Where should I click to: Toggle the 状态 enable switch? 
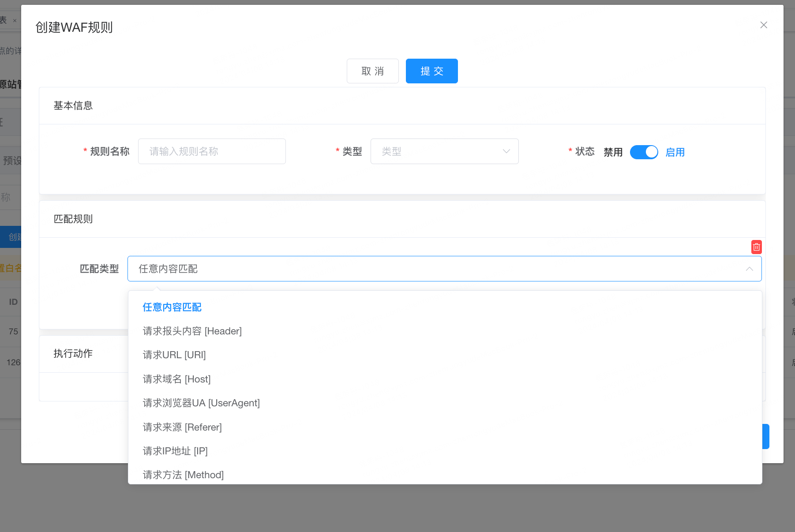(x=644, y=152)
